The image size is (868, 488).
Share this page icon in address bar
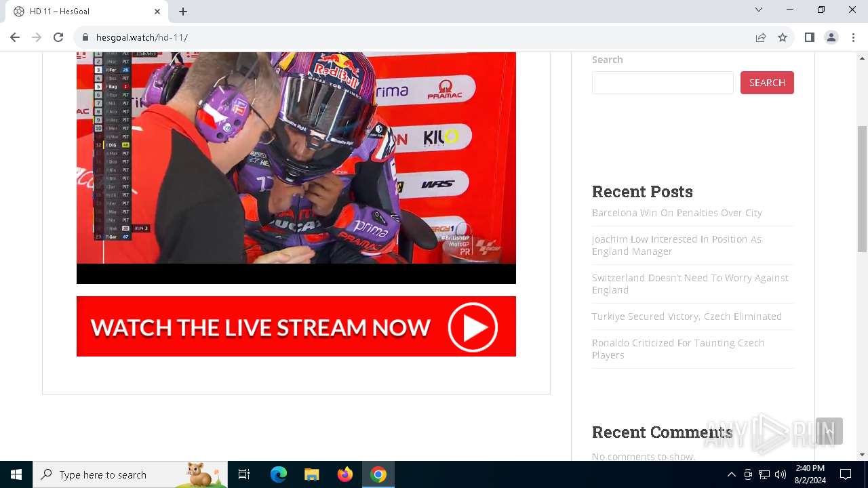pyautogui.click(x=761, y=37)
